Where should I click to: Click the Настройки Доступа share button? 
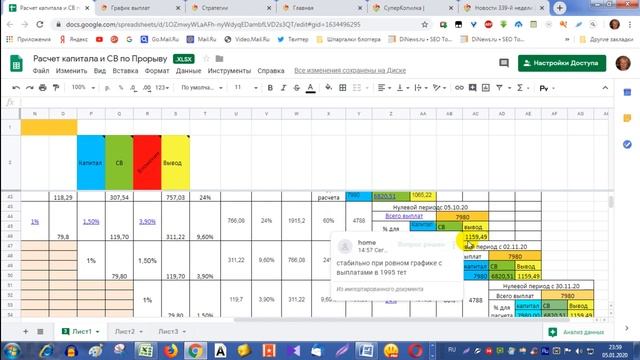tap(562, 63)
